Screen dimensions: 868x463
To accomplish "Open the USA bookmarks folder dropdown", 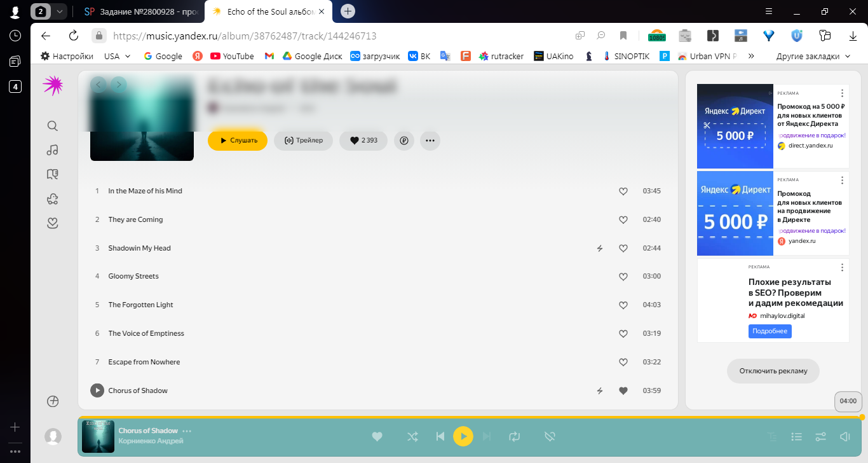I will tap(118, 56).
